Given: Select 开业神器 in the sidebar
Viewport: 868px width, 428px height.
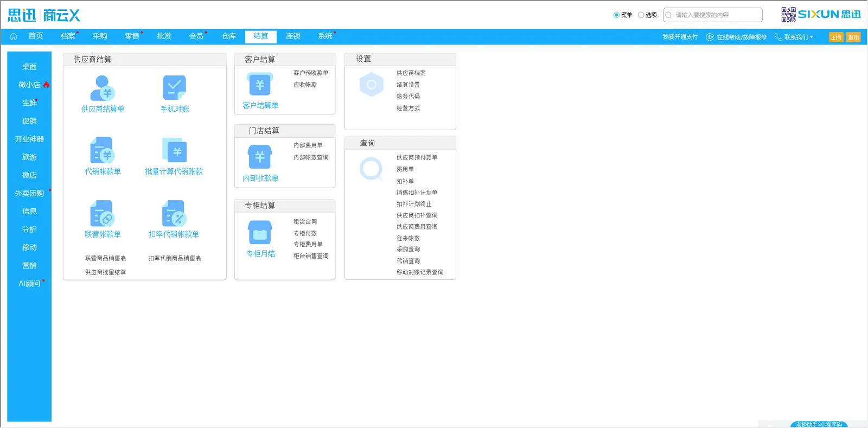Looking at the screenshot, I should click(x=29, y=139).
